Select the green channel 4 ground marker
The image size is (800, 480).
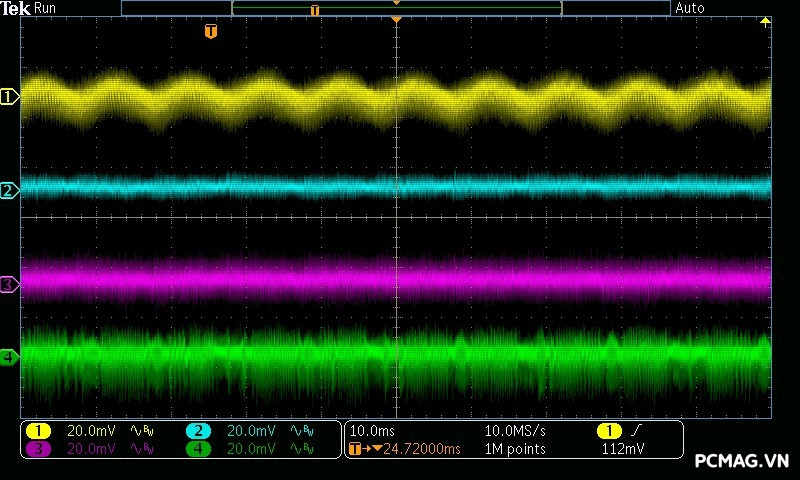point(10,357)
